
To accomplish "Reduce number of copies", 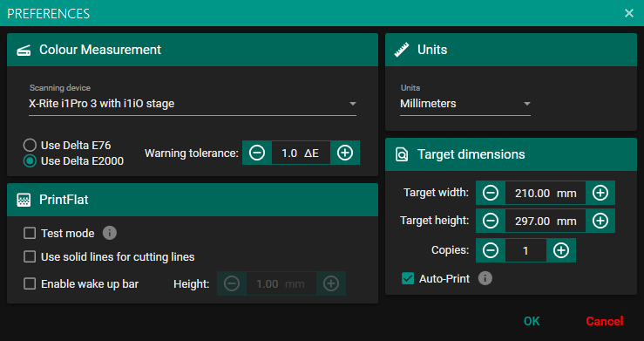I will (491, 250).
